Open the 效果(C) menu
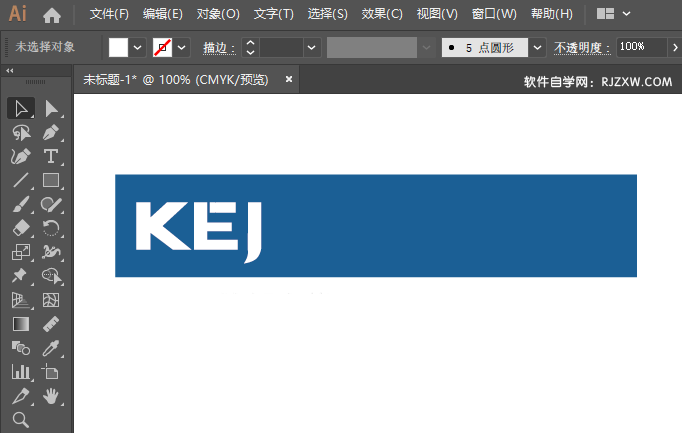 click(x=382, y=14)
